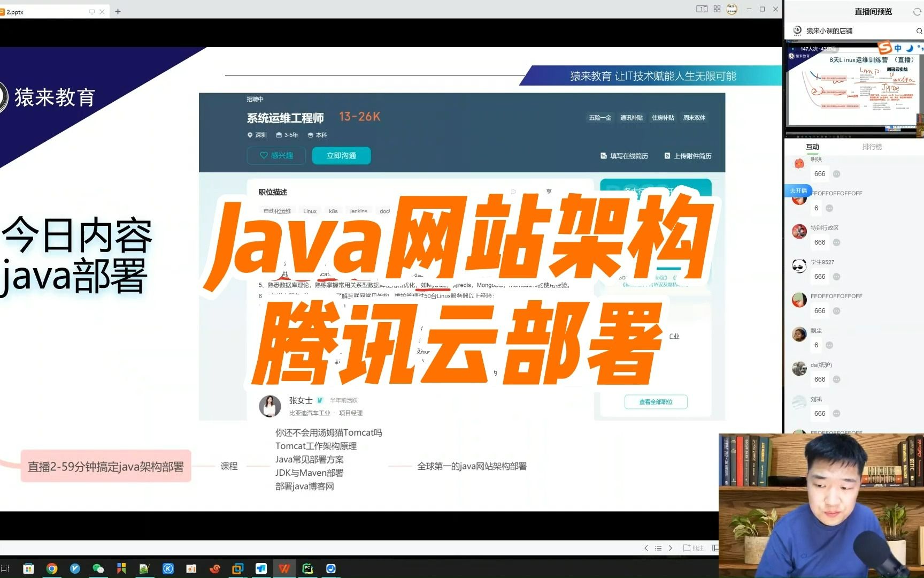Switch to the 排行榜 tab
Viewport: 924px width, 578px height.
[872, 147]
